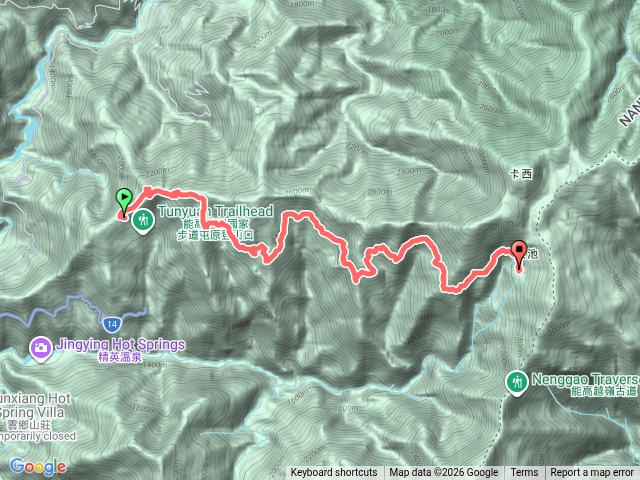Click the 3200m contour elevation label
Viewport: 640px width, 480px height.
point(501,225)
